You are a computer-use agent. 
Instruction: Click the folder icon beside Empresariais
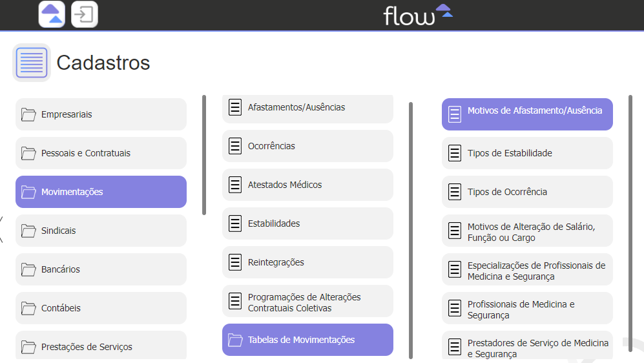[x=28, y=114]
